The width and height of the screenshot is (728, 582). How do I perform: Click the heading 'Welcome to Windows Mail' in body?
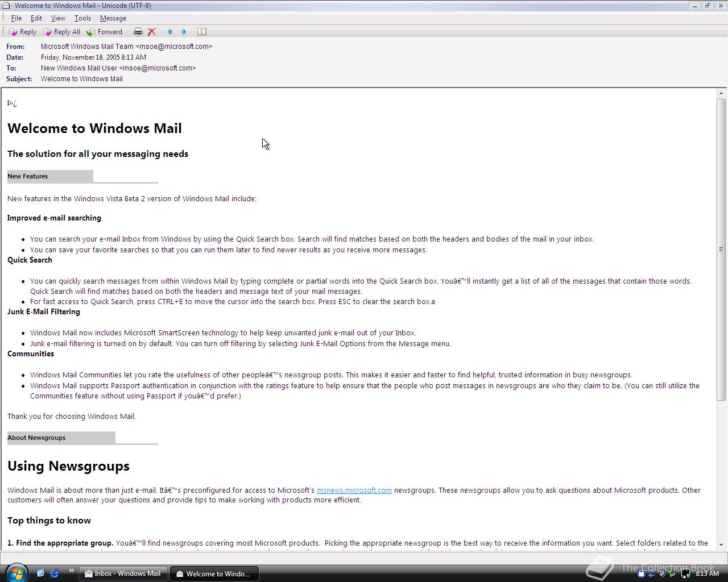[94, 128]
